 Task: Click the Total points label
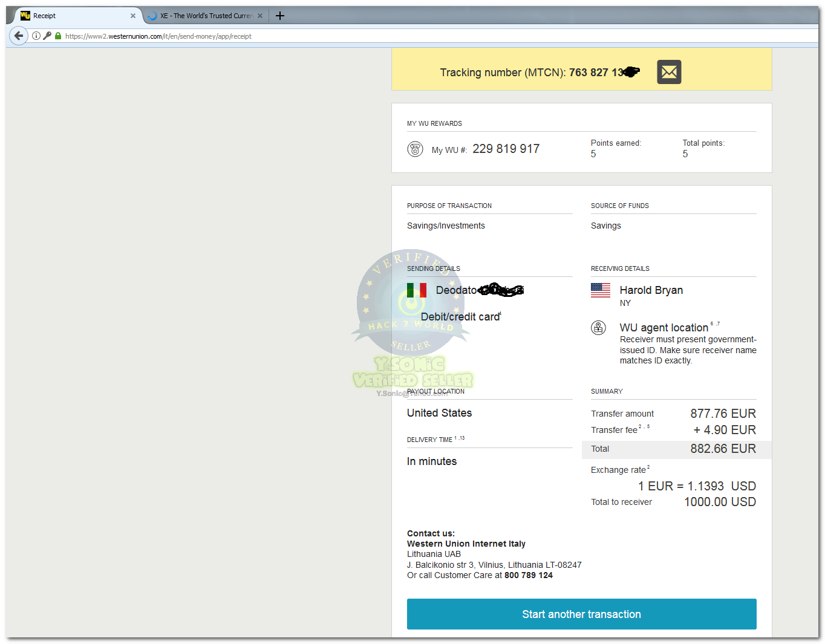pos(703,143)
